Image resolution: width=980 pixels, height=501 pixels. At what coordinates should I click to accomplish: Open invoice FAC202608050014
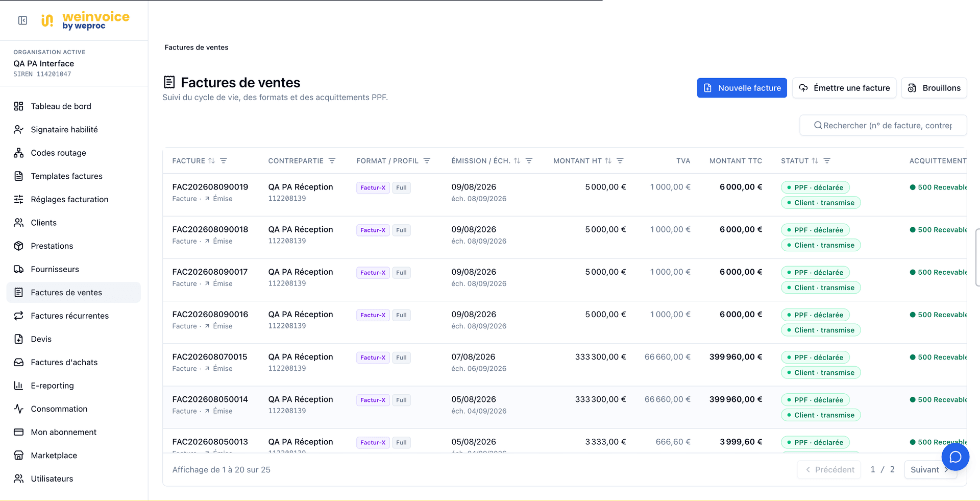pyautogui.click(x=210, y=399)
